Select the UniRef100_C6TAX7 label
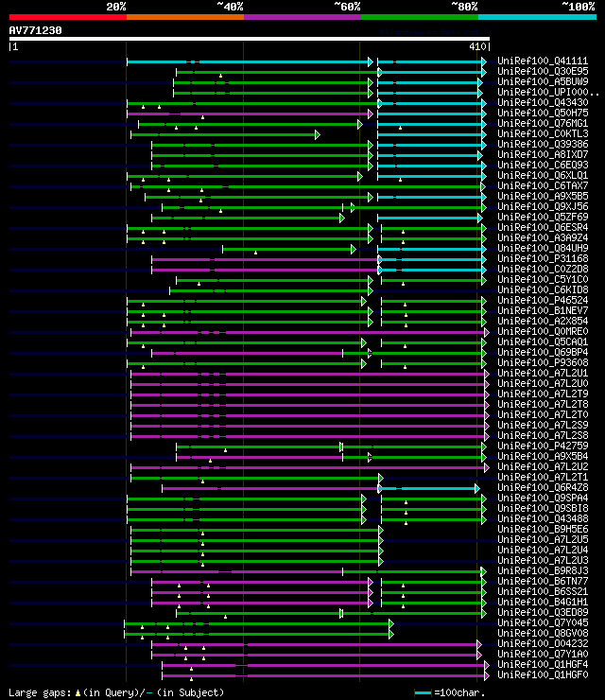The image size is (605, 700). [543, 185]
